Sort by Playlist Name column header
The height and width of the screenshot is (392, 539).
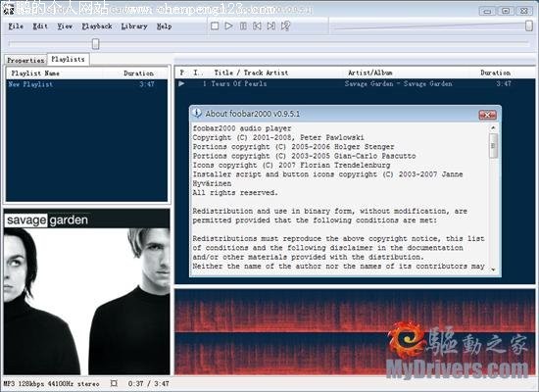point(35,73)
